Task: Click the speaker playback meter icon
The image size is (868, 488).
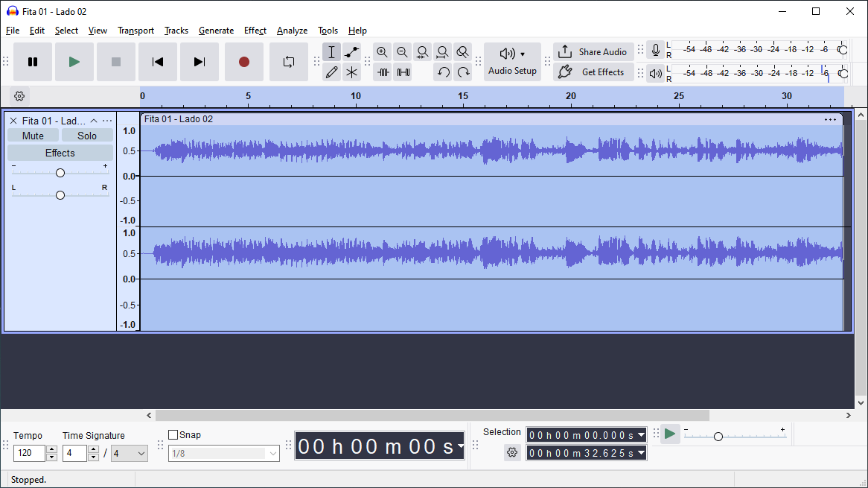Action: pos(655,73)
